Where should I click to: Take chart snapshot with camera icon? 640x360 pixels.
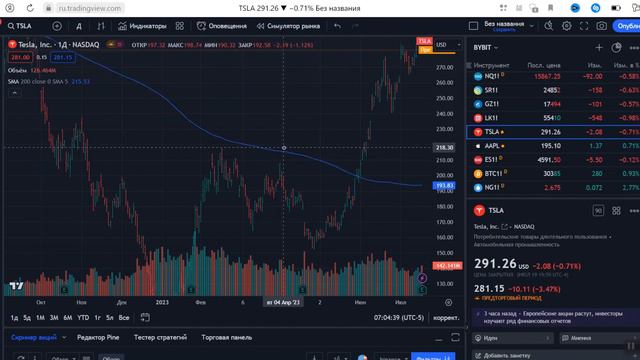[601, 26]
